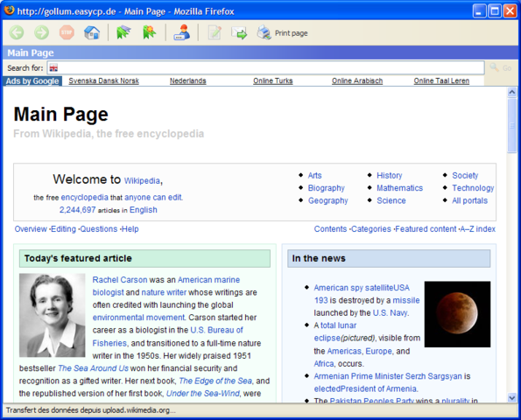Image resolution: width=521 pixels, height=420 pixels.
Task: Click Go button next to search
Action: [x=507, y=68]
